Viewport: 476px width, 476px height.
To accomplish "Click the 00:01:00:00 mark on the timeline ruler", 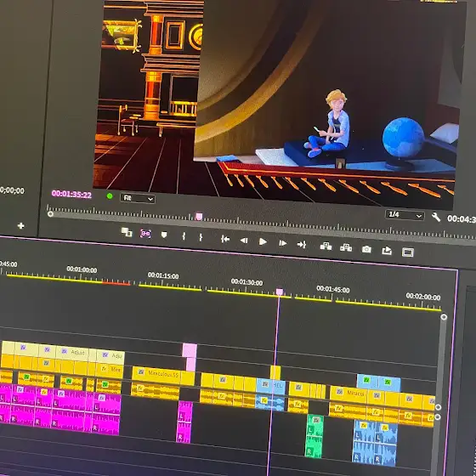I will click(82, 269).
